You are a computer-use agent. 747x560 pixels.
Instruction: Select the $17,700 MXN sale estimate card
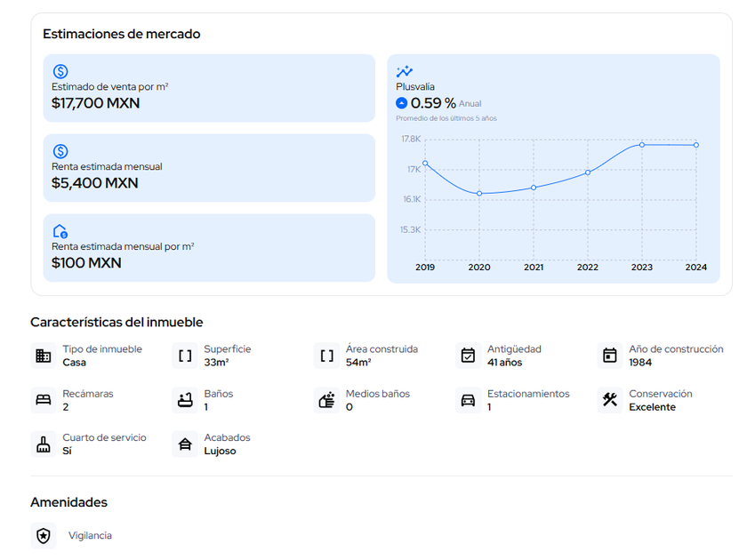[209, 88]
